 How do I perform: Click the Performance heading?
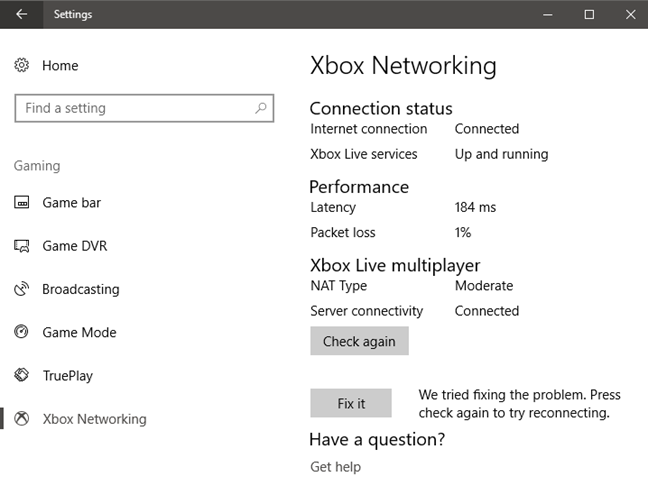point(359,187)
